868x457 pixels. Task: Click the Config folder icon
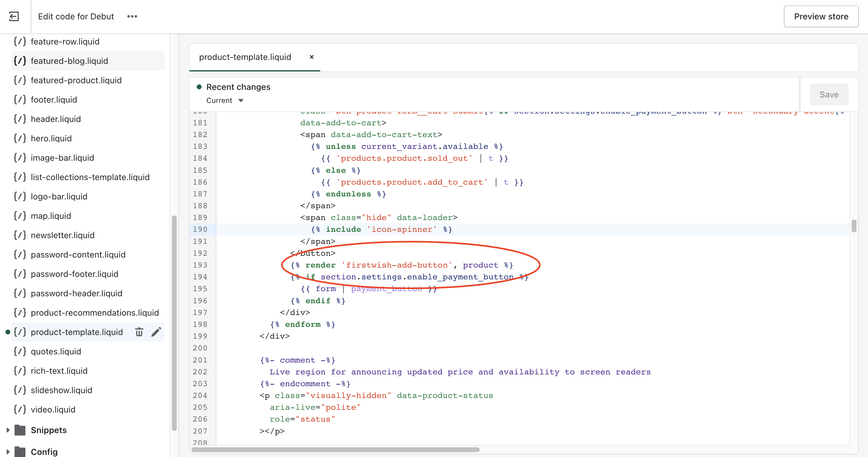[20, 452]
